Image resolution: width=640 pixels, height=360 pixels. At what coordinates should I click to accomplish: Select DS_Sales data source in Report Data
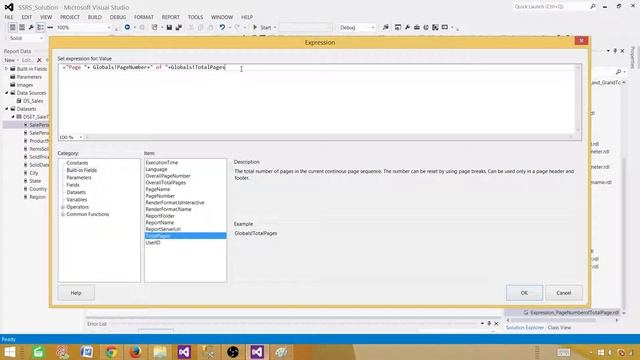(33, 101)
